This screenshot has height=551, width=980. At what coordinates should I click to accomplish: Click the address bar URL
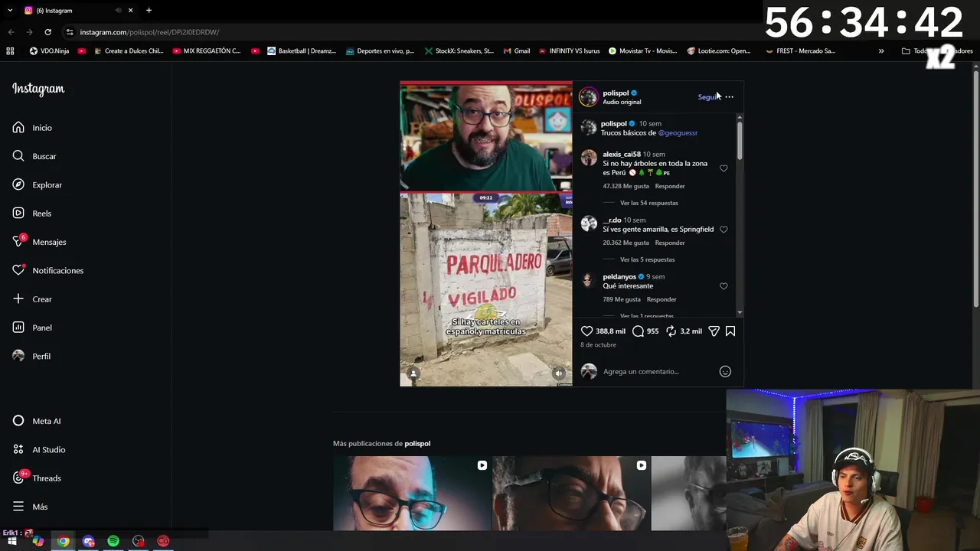[x=149, y=32]
